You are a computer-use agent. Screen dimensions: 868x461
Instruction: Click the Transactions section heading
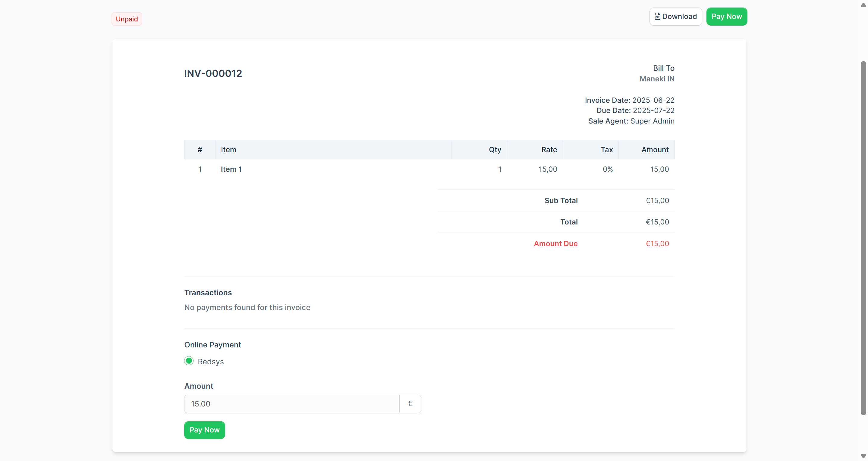(208, 293)
